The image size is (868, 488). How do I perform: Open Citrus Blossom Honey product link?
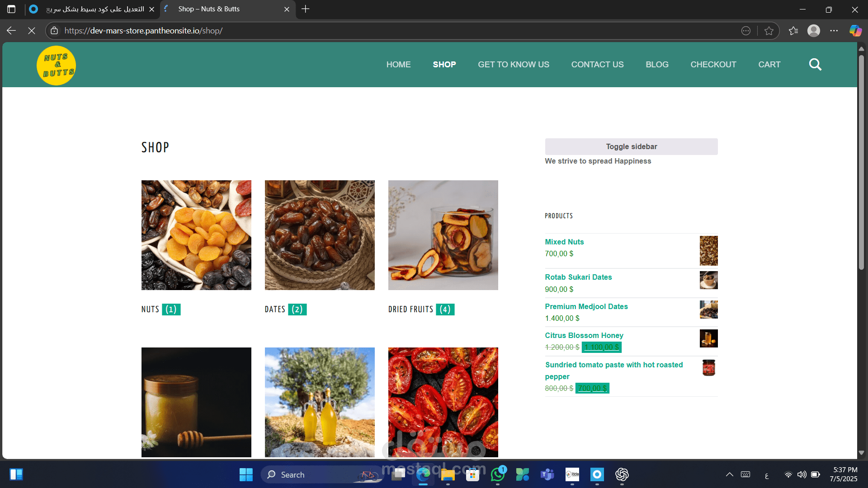tap(584, 335)
